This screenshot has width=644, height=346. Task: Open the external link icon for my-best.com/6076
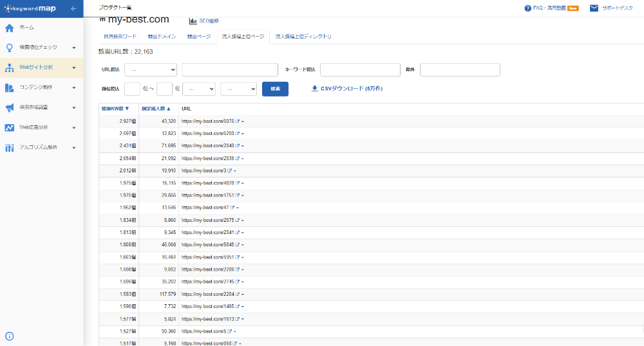(238, 122)
